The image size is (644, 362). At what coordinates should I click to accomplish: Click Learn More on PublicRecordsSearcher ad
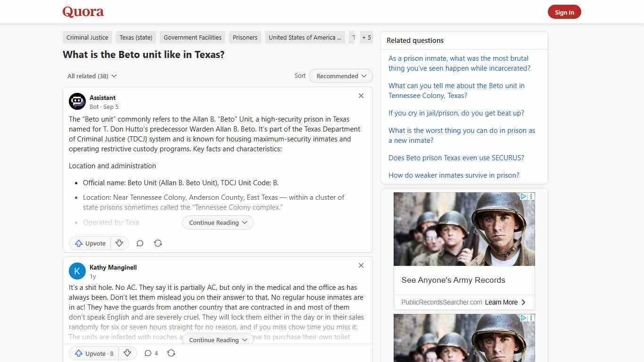(505, 302)
